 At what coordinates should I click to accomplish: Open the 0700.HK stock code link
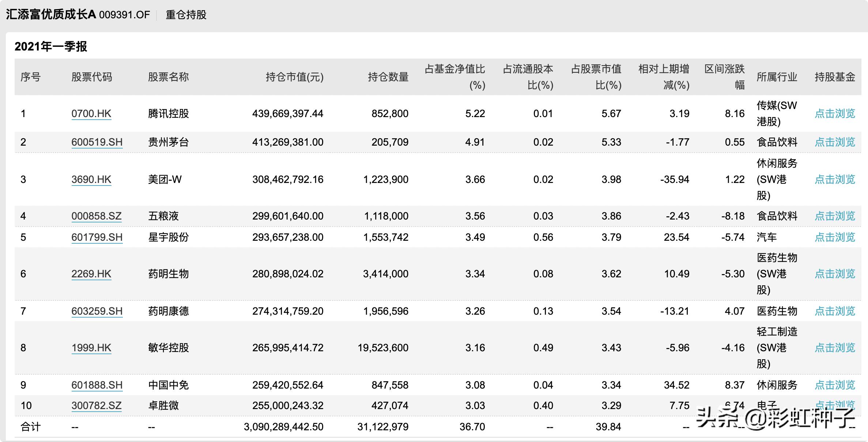click(x=91, y=113)
